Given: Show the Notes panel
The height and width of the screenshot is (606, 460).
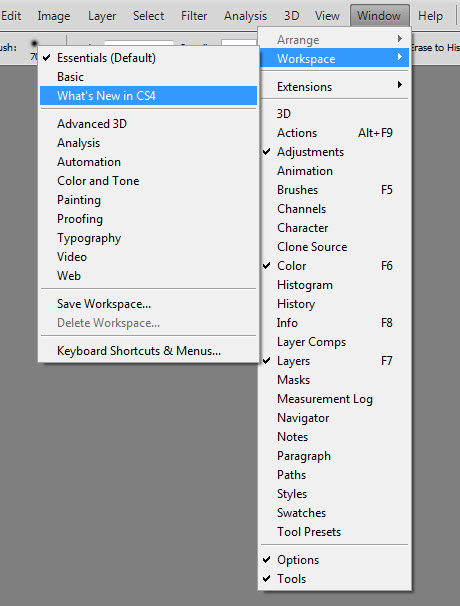Looking at the screenshot, I should pyautogui.click(x=334, y=437).
